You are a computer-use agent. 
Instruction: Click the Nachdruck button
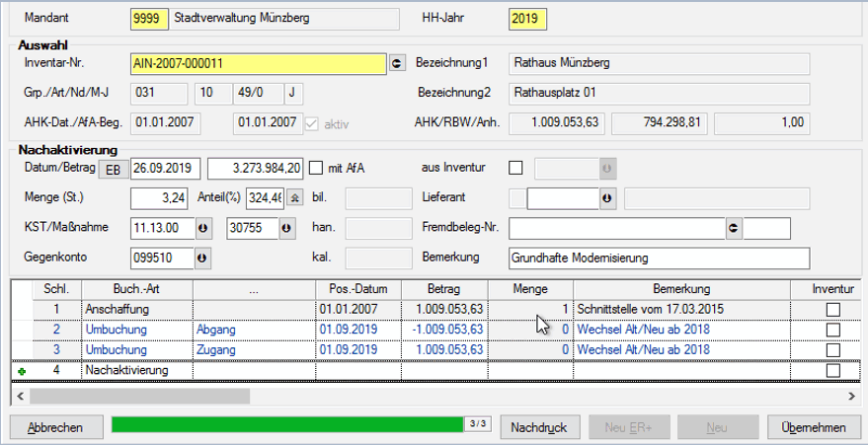539,427
